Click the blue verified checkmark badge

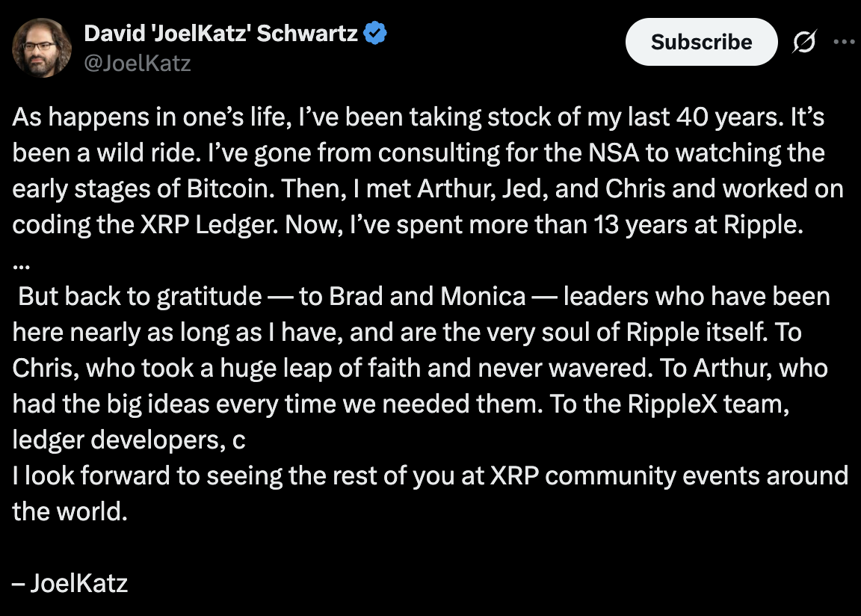[375, 34]
